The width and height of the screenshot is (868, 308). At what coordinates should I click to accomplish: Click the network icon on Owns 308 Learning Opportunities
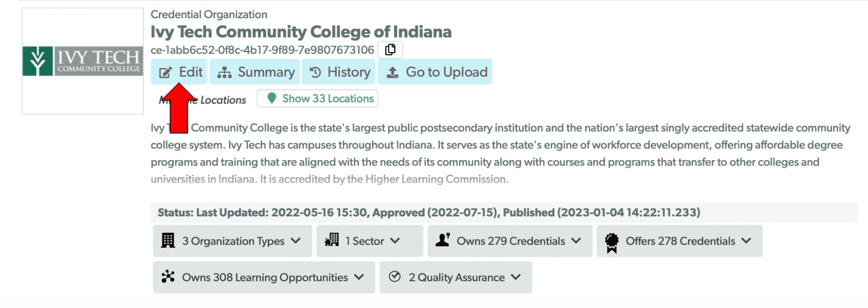pyautogui.click(x=167, y=277)
